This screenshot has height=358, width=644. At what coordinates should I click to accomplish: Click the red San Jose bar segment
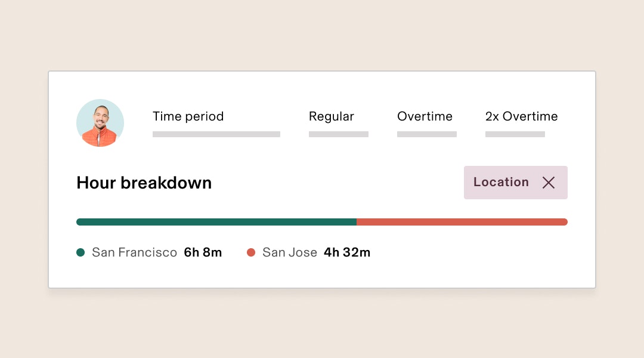[462, 222]
